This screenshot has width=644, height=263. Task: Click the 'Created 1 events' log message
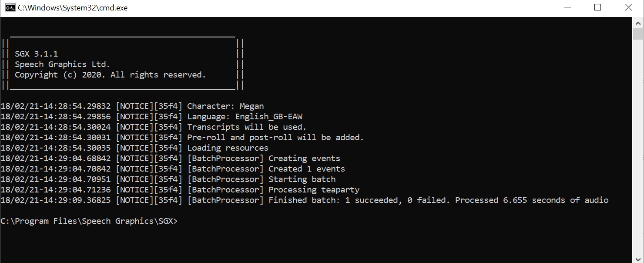pyautogui.click(x=306, y=169)
